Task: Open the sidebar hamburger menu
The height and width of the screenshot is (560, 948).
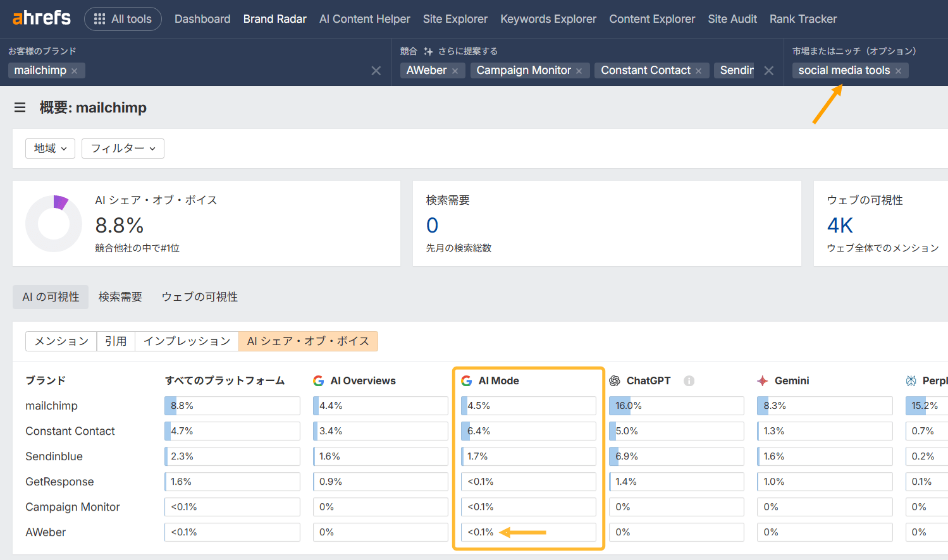Action: point(20,107)
